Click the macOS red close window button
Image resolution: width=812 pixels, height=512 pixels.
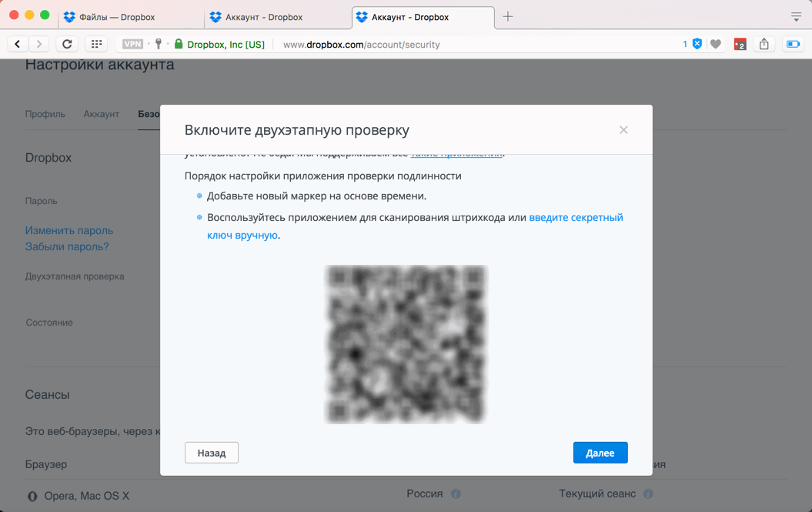14,15
